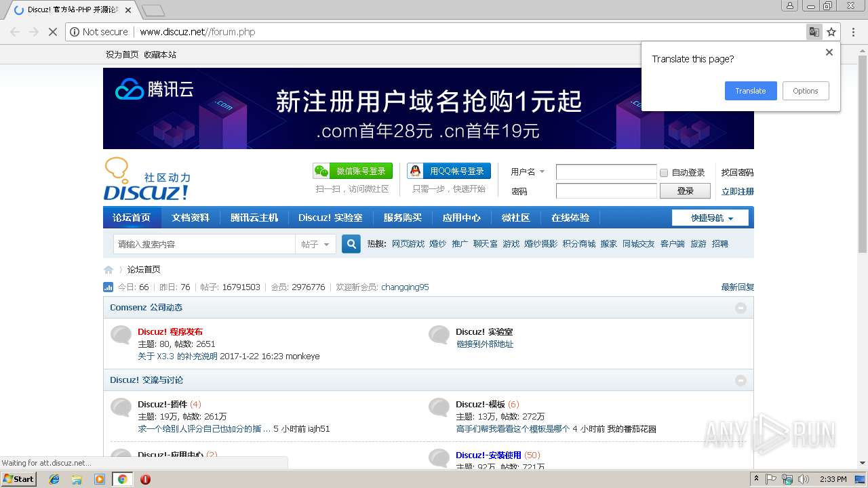The image size is (868, 488).
Task: Open Discuz! 程序发布 forum link
Action: 170,331
